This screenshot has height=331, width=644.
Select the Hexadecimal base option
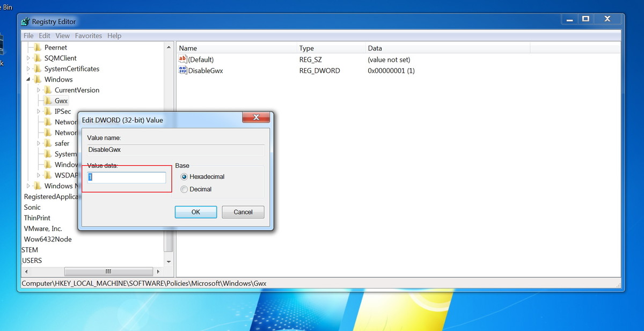184,176
